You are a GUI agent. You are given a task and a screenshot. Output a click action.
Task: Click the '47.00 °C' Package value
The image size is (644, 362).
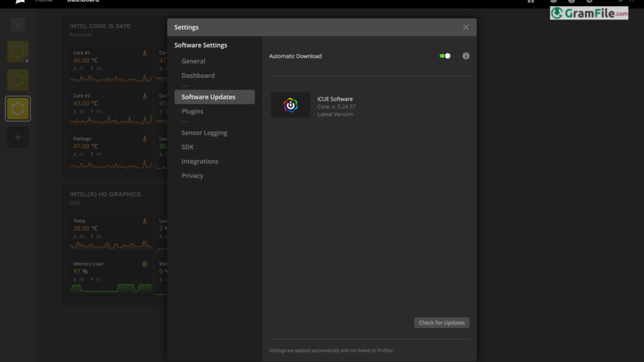click(86, 146)
